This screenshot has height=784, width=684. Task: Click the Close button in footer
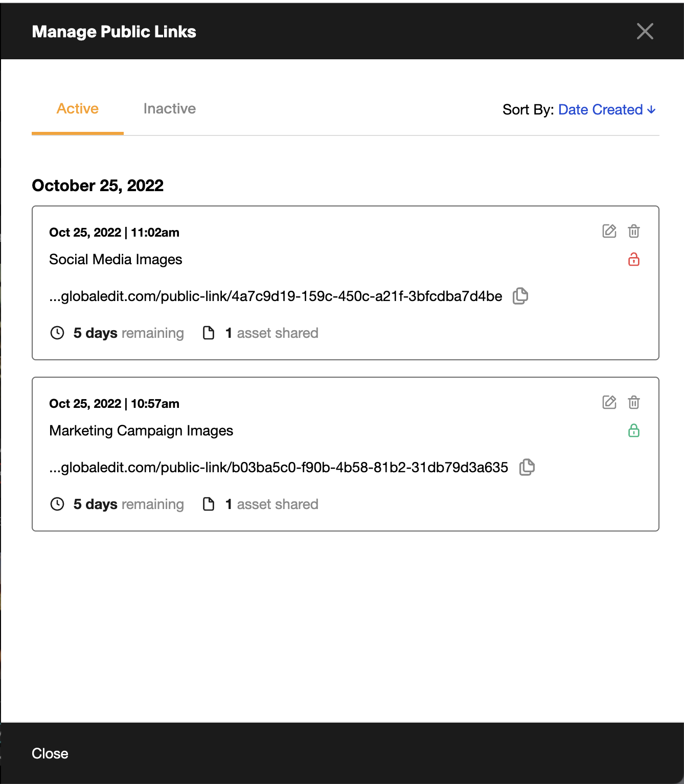click(x=50, y=753)
